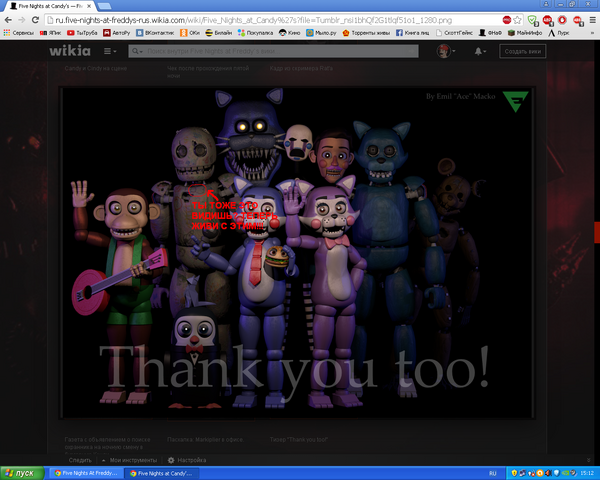Open the Кино bookmark
The image size is (600, 480).
click(289, 33)
